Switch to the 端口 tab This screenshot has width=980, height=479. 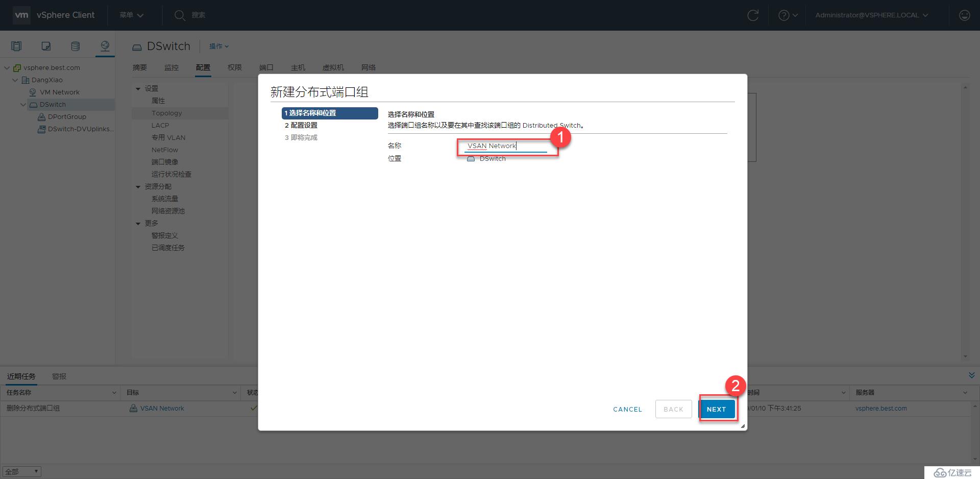(x=266, y=67)
